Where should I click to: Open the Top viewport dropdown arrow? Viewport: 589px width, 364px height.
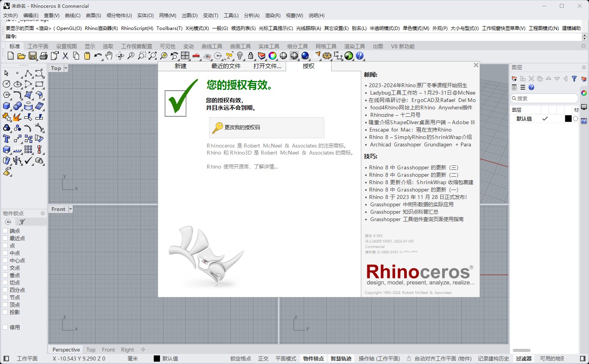(x=66, y=68)
